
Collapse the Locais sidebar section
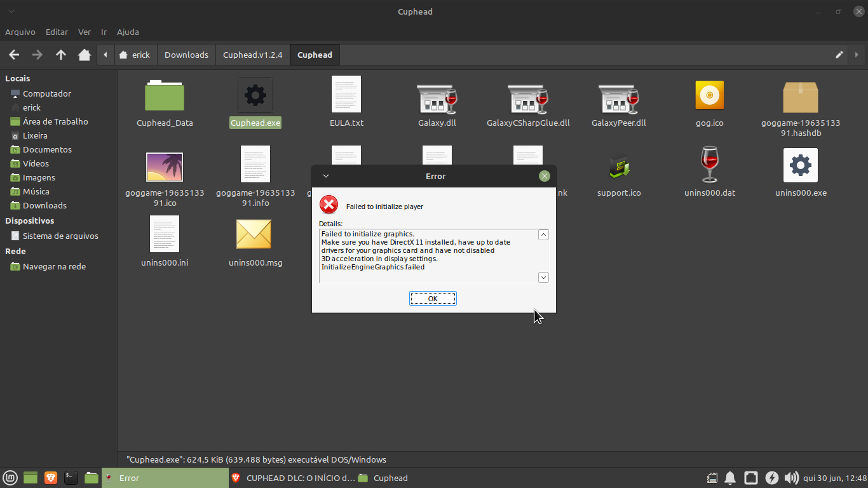pos(18,78)
